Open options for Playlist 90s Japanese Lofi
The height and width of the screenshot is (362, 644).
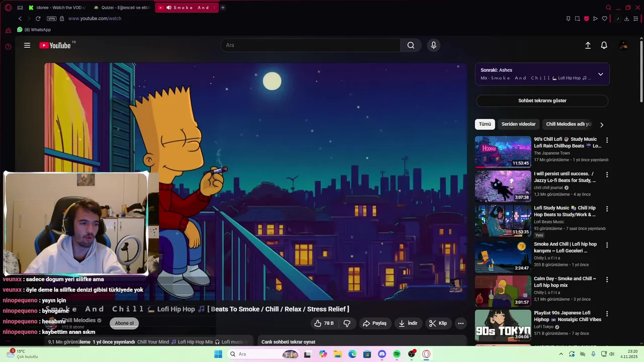[607, 313]
